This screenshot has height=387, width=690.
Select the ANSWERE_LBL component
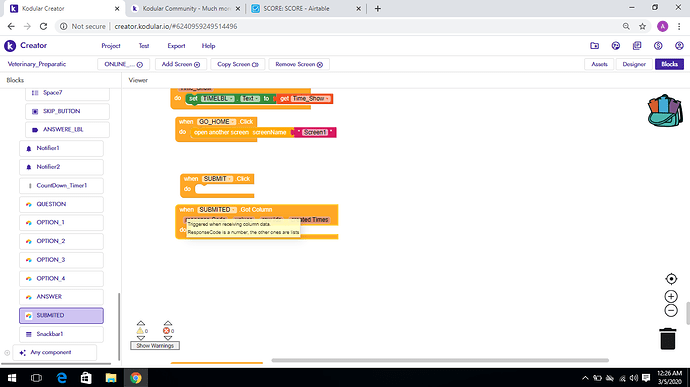click(x=67, y=130)
